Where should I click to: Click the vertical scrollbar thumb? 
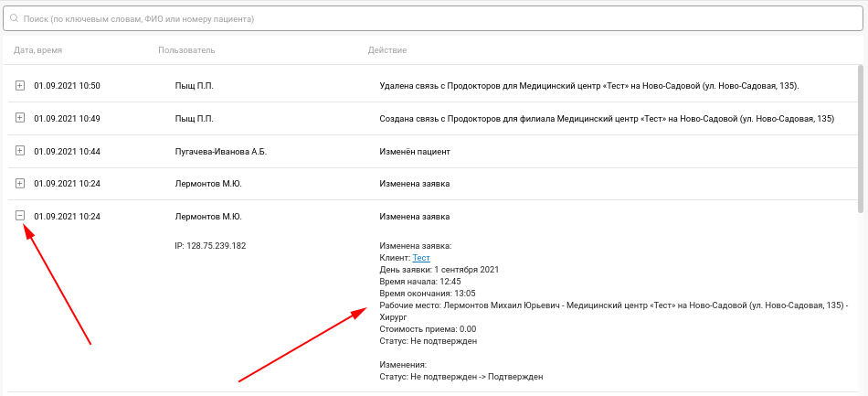pos(861,138)
